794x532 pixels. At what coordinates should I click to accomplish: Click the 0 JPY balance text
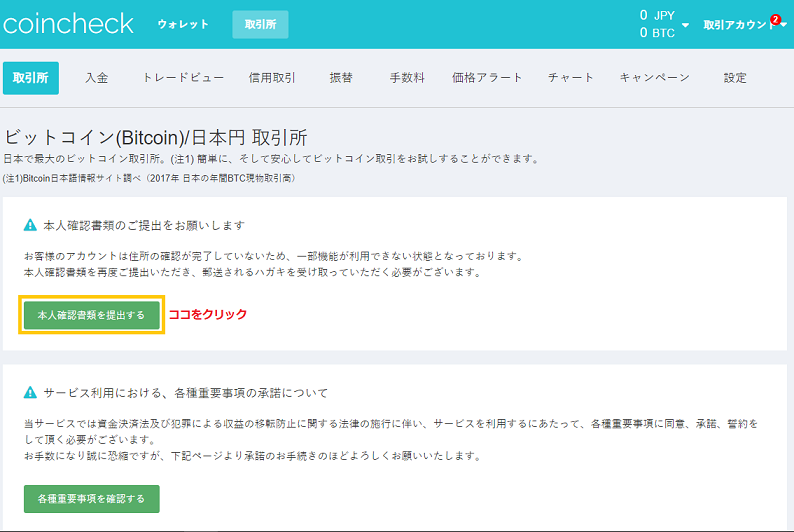click(657, 15)
